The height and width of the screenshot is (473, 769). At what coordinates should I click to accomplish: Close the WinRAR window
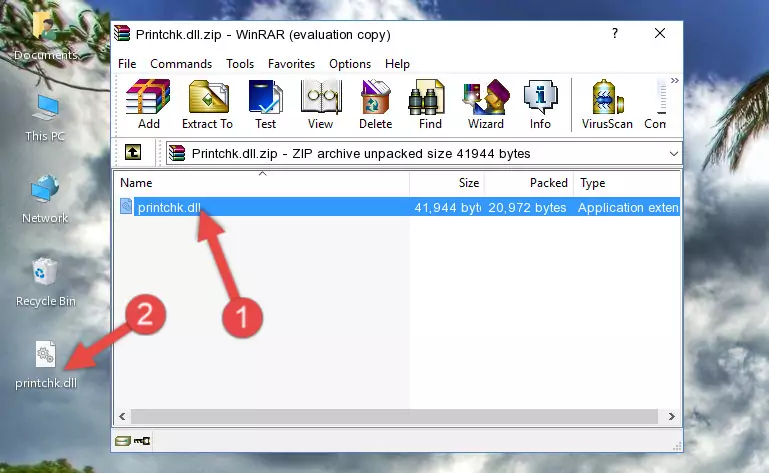coord(660,33)
